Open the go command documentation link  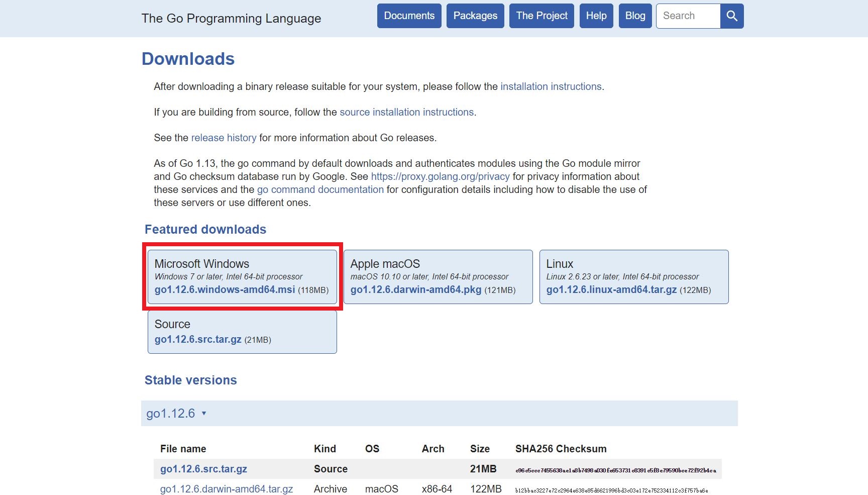[x=320, y=189]
